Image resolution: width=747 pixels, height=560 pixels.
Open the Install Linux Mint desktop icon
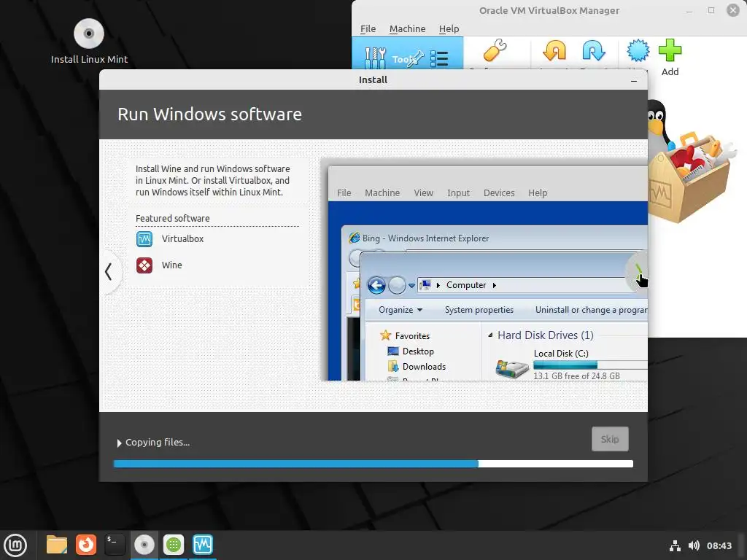tap(89, 41)
